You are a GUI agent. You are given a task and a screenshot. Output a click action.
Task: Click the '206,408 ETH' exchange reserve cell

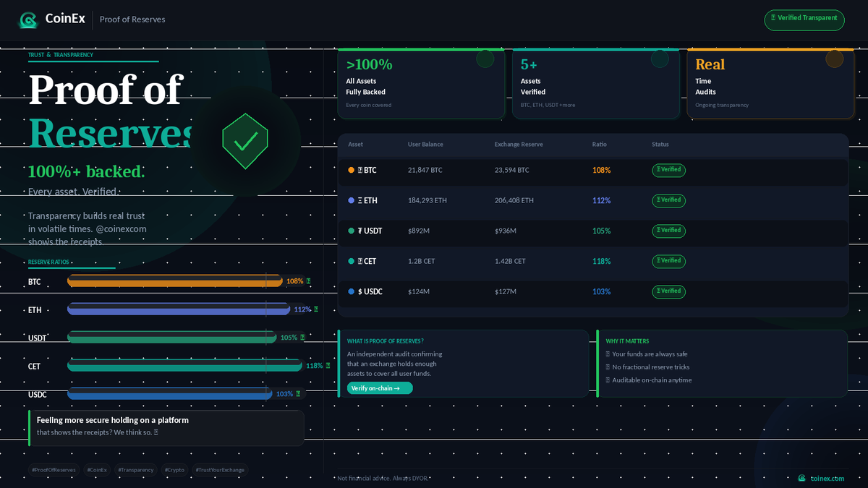click(514, 201)
